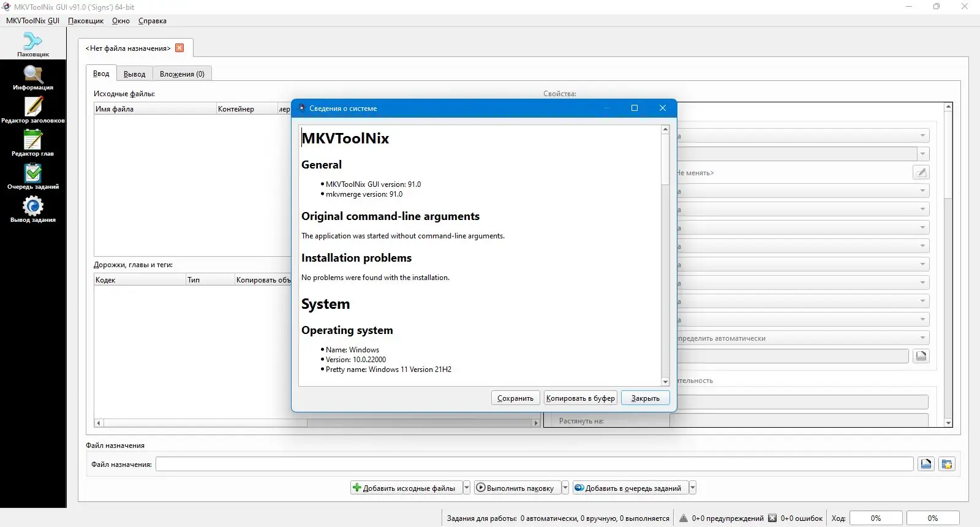The image size is (980, 527).
Task: Open properties dropdown just above the 'пределить автоматически' box
Action: pos(802,319)
